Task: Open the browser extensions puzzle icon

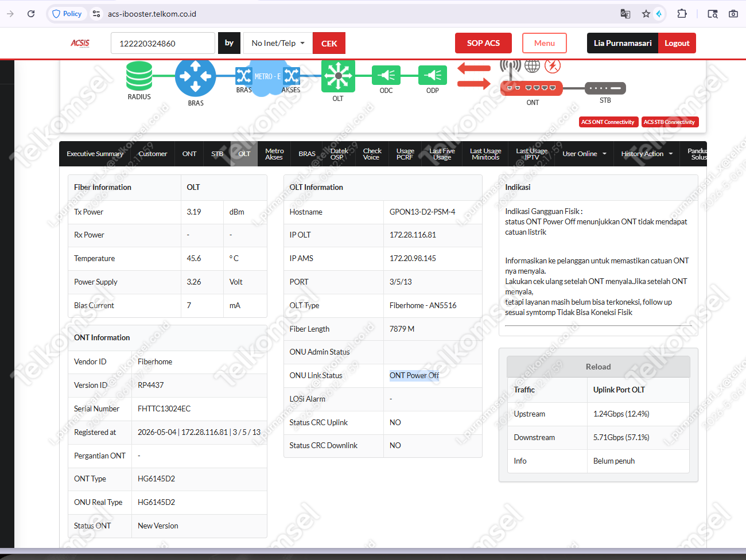Action: (x=682, y=14)
